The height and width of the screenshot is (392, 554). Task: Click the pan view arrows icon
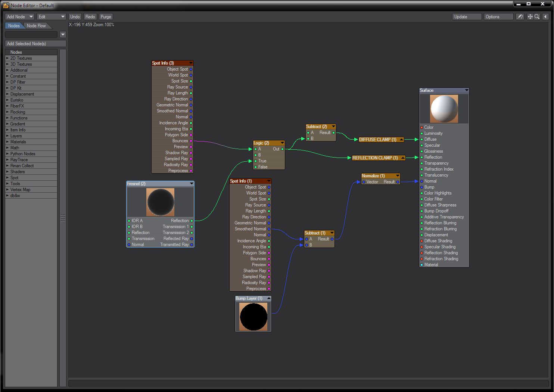(530, 17)
